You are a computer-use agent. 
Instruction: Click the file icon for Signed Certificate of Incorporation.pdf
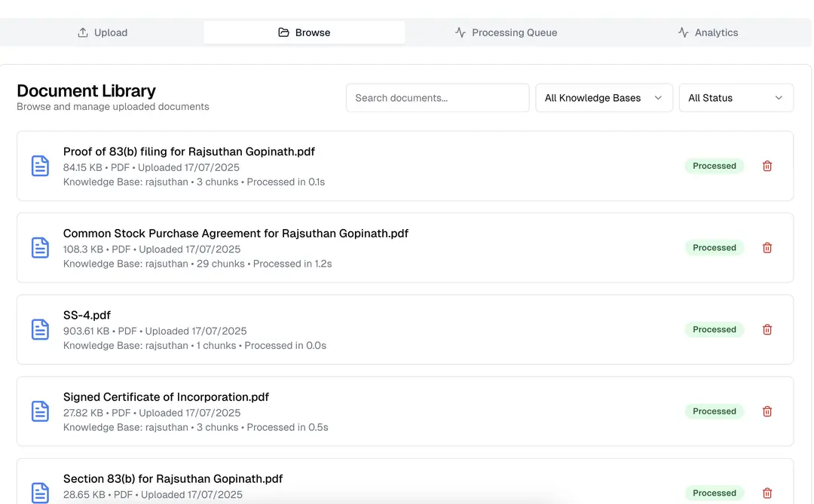pos(40,411)
